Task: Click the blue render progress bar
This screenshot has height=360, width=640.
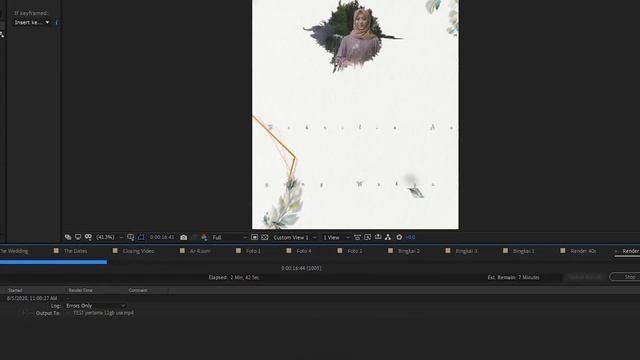Action: click(x=53, y=262)
